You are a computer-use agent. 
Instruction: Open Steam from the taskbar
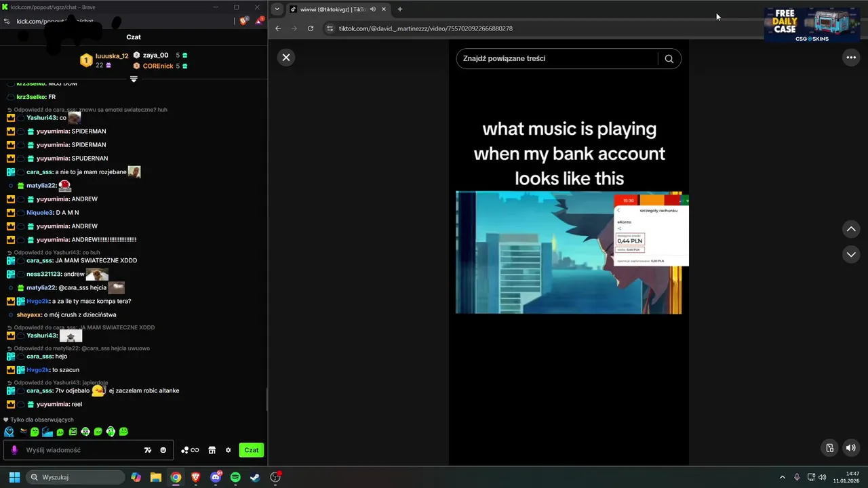[x=255, y=477]
